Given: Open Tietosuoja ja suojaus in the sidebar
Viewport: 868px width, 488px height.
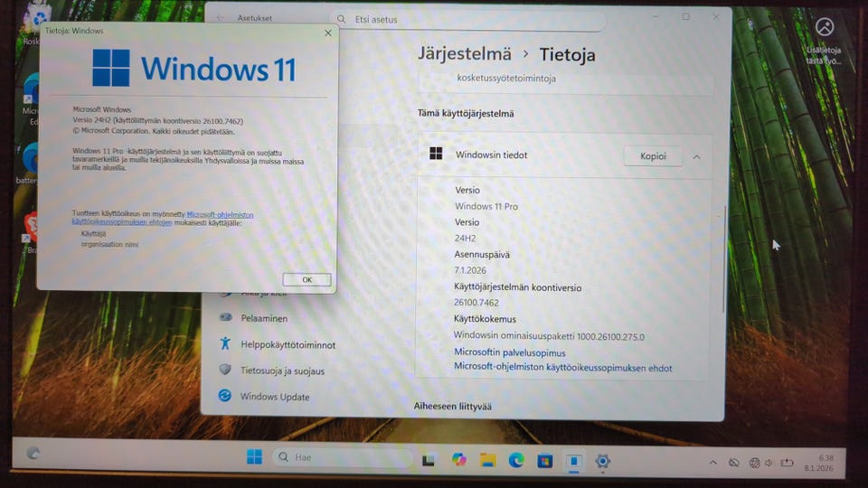Looking at the screenshot, I should pos(282,371).
